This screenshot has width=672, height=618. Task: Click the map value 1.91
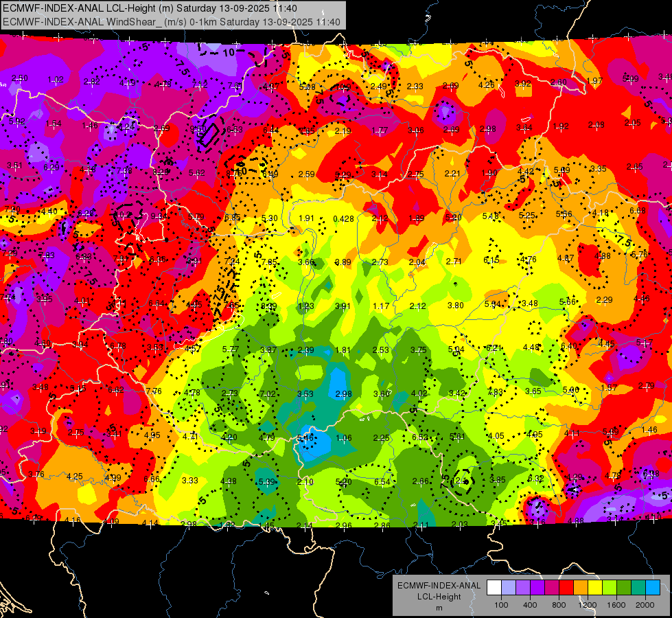[306, 218]
